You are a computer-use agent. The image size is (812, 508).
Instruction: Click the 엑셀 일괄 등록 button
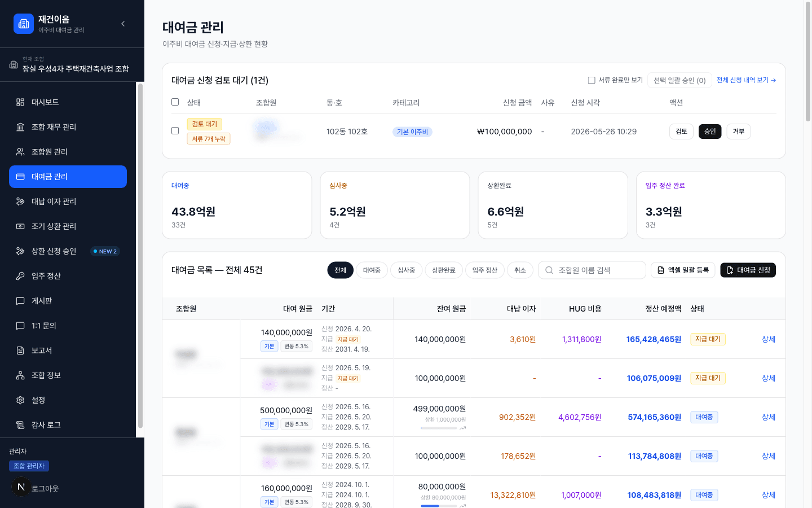[683, 270]
